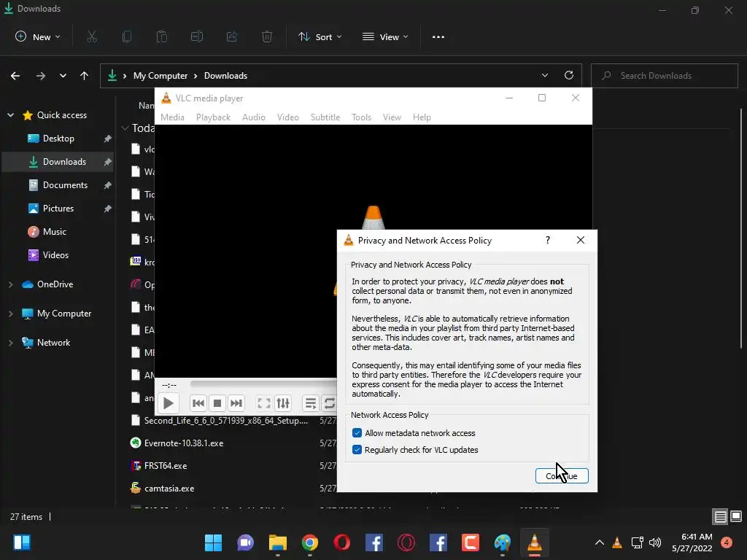Image resolution: width=747 pixels, height=560 pixels.
Task: Open the New dropdown in Explorer
Action: point(38,36)
